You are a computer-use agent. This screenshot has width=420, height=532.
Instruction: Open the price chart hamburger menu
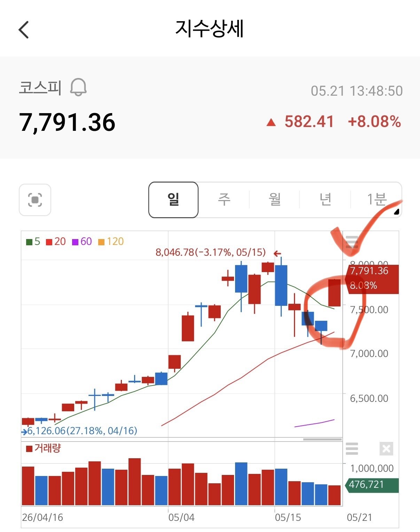click(352, 241)
